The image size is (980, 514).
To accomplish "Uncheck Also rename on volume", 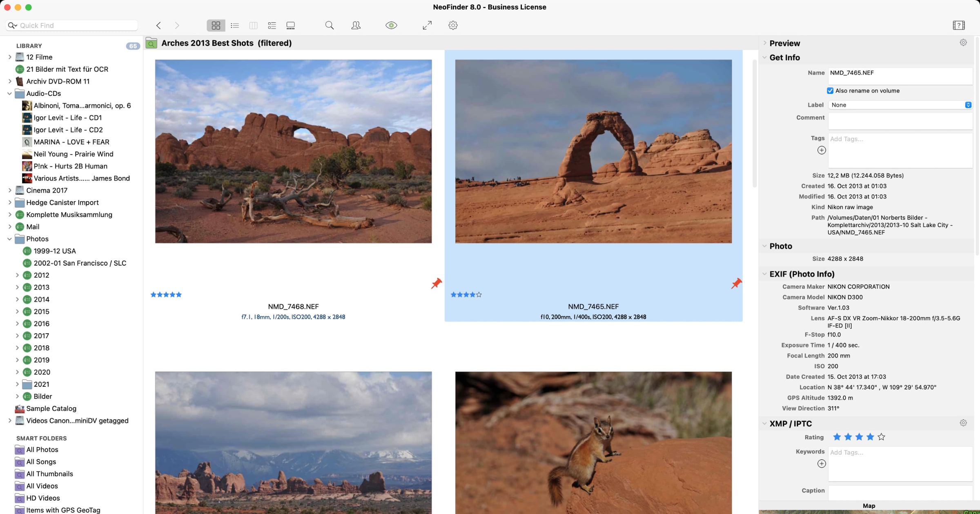I will [x=830, y=91].
